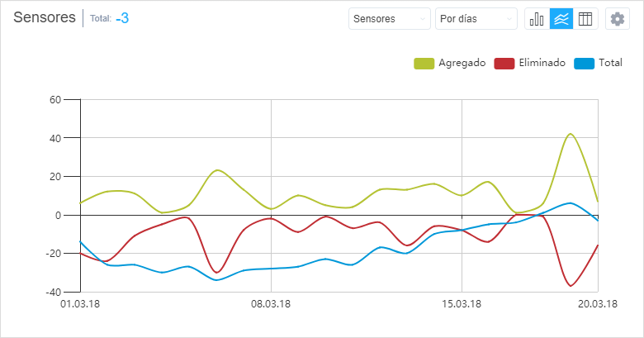Click the Sensores widget title

[45, 17]
